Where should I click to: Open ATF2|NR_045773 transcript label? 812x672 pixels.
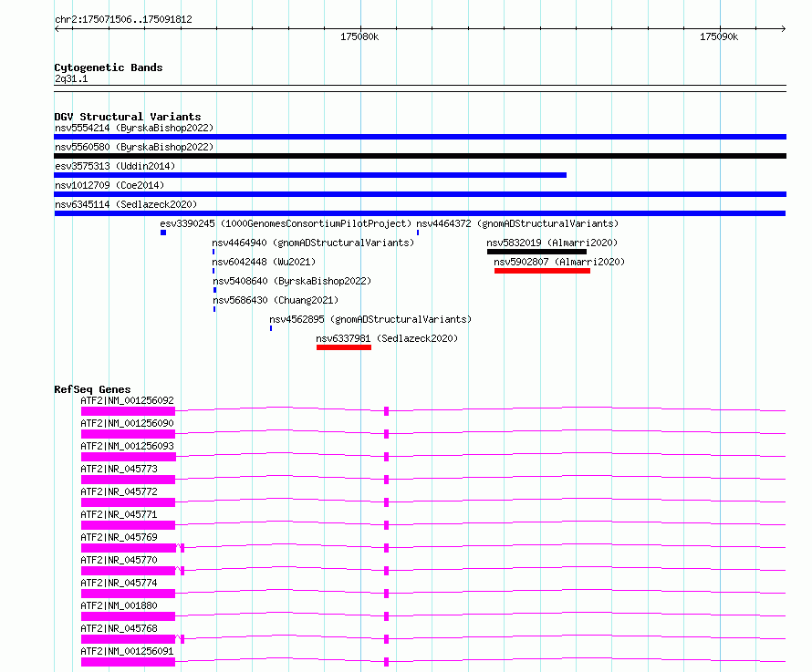[120, 469]
